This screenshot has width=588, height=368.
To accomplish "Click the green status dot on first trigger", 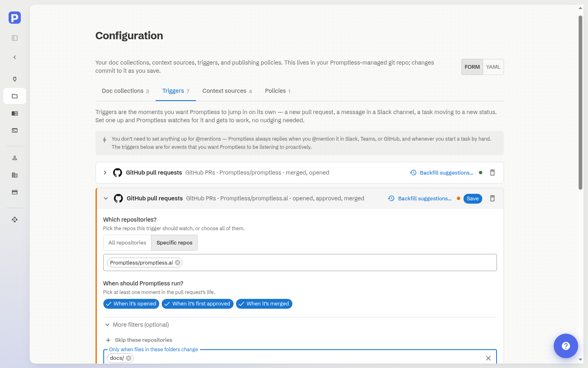I will coord(481,173).
